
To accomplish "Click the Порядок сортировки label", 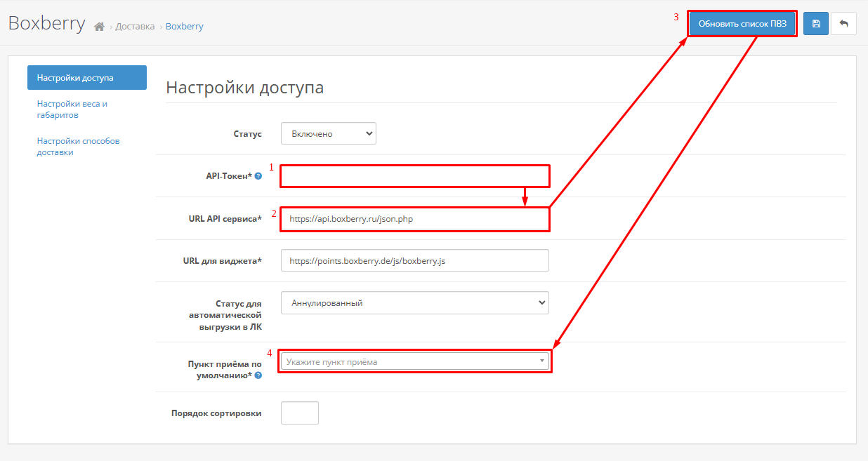I will tap(216, 413).
